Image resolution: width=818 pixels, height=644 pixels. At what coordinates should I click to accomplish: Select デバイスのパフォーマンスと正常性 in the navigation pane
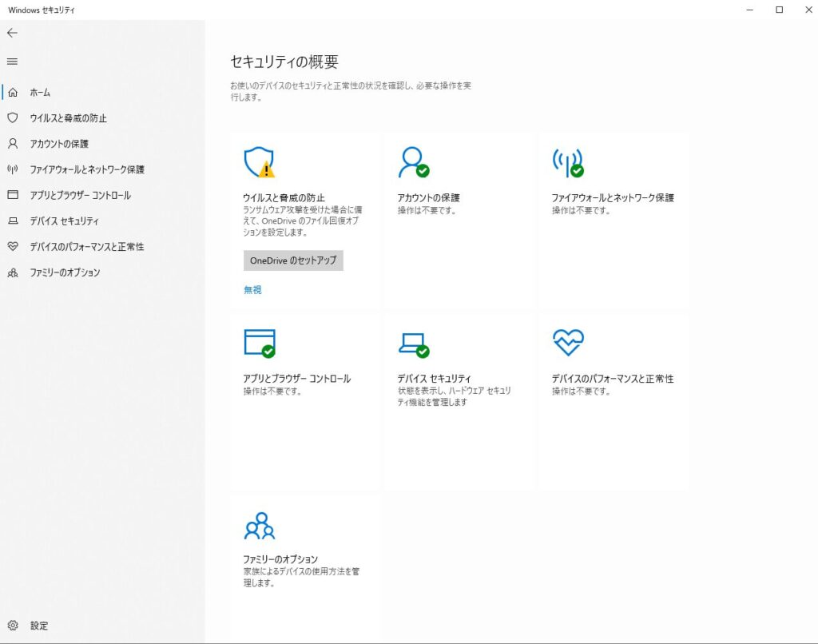point(86,246)
